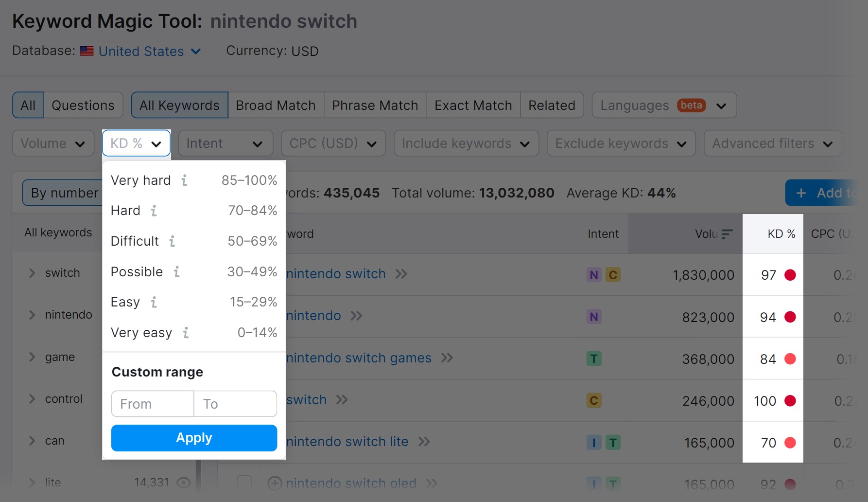The width and height of the screenshot is (868, 502).
Task: Select the All tab
Action: pos(28,105)
